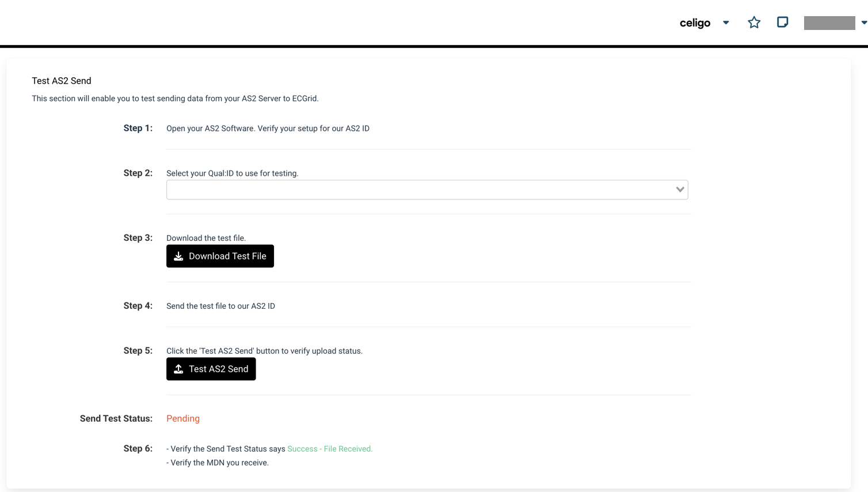Screen dimensions: 868x492
Task: Click the celigo logo text
Action: 695,23
